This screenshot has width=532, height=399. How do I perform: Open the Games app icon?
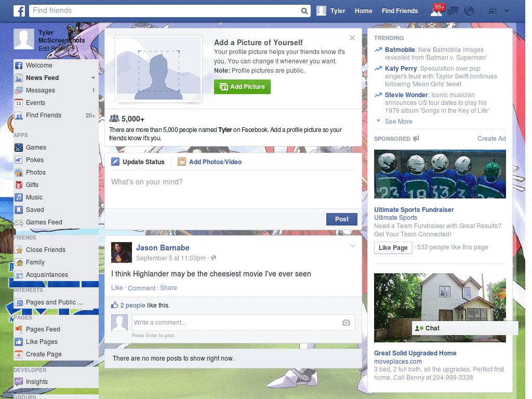19,148
